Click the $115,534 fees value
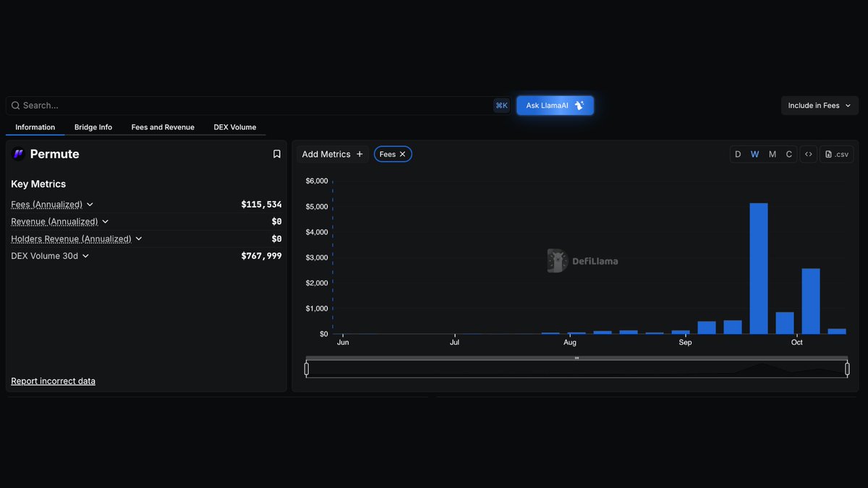868x488 pixels. pos(261,205)
